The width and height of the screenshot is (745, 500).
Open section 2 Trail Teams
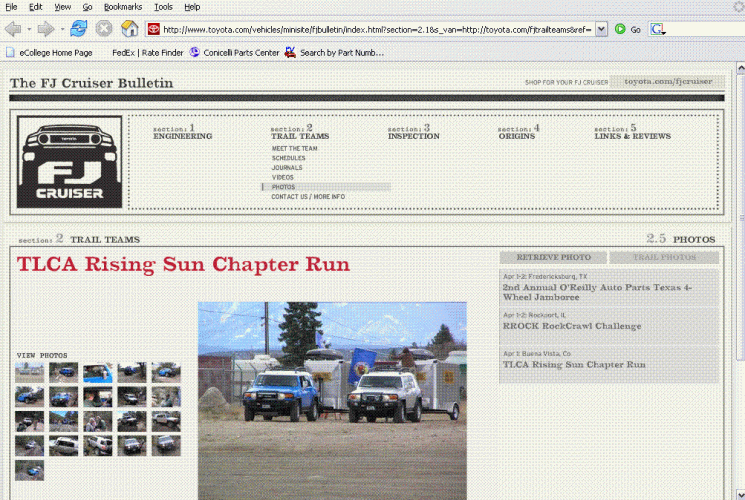point(300,132)
